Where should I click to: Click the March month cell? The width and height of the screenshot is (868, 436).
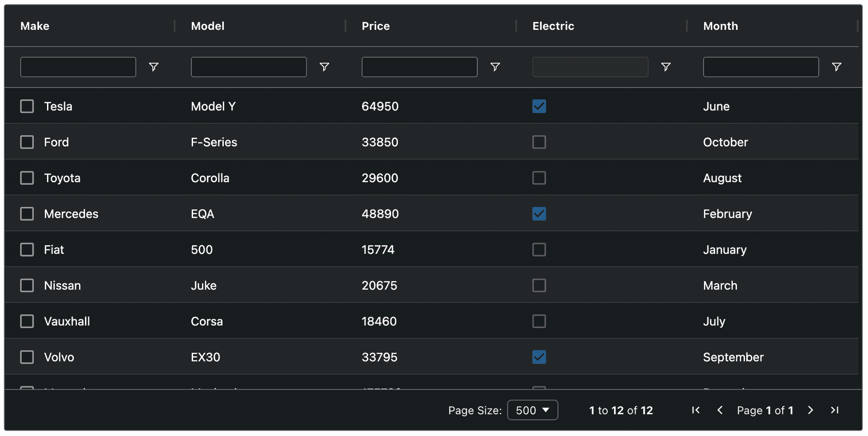click(720, 286)
